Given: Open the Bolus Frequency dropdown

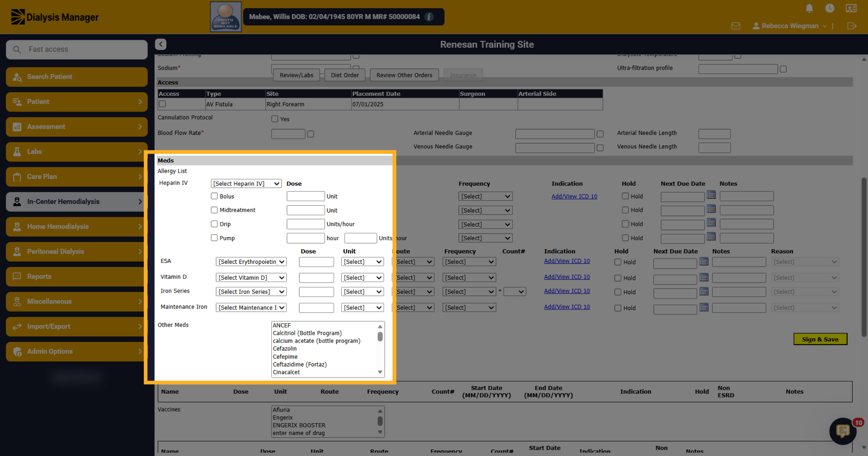Looking at the screenshot, I should click(x=485, y=196).
